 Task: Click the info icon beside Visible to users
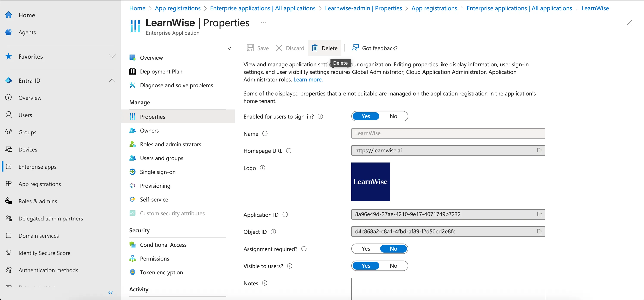[289, 266]
